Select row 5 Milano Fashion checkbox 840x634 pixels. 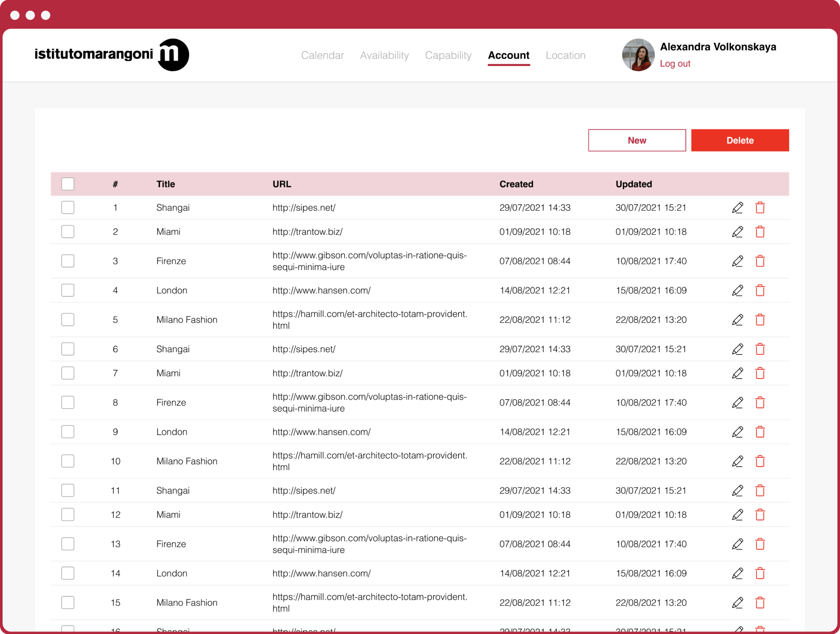(68, 320)
